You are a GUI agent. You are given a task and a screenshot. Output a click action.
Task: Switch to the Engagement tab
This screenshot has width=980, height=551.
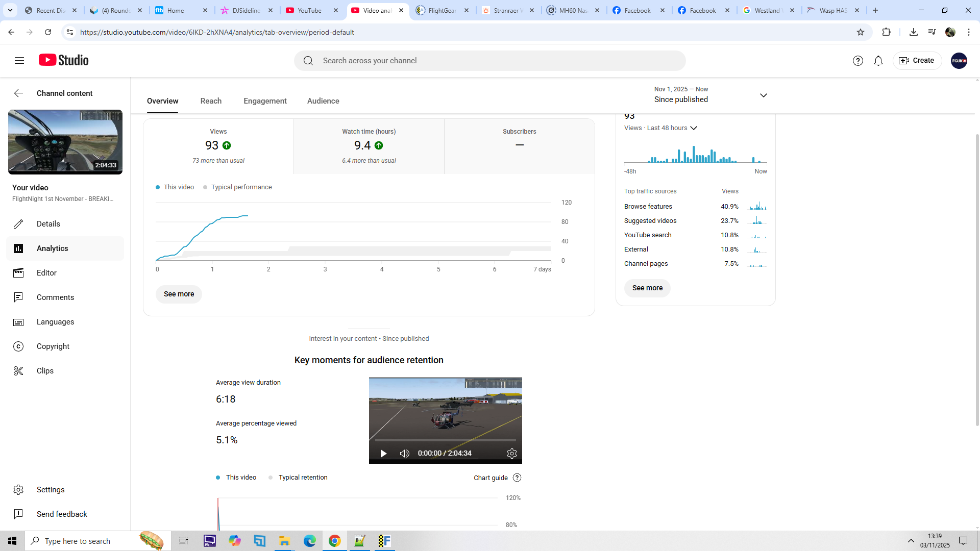pos(265,101)
